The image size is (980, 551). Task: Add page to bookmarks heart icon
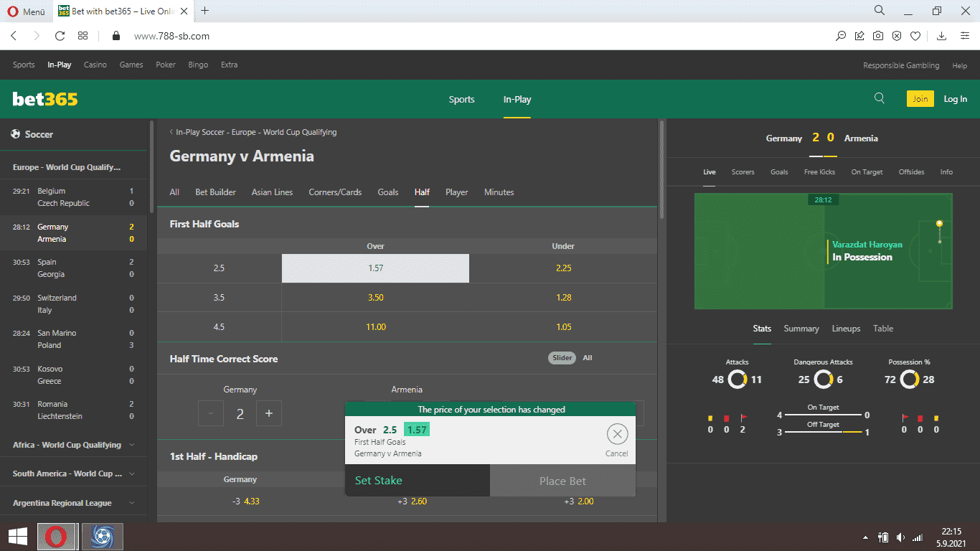tap(915, 36)
